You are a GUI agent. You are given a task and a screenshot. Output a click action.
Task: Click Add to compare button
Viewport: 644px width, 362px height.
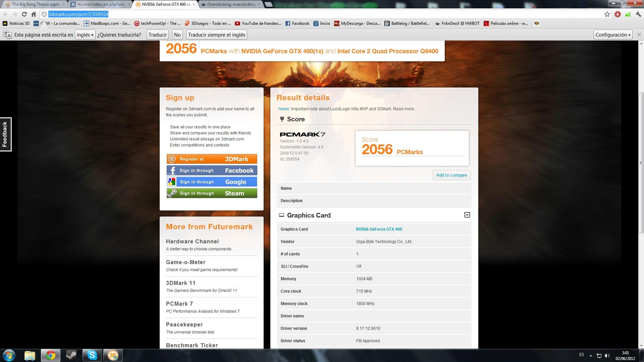pyautogui.click(x=451, y=175)
